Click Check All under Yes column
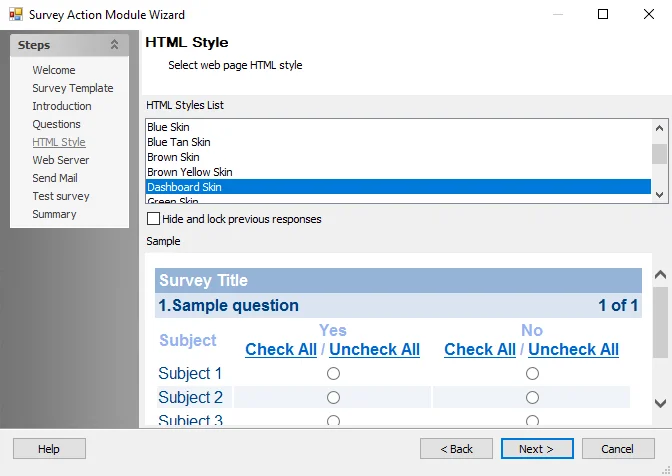This screenshot has height=476, width=672. coord(281,349)
